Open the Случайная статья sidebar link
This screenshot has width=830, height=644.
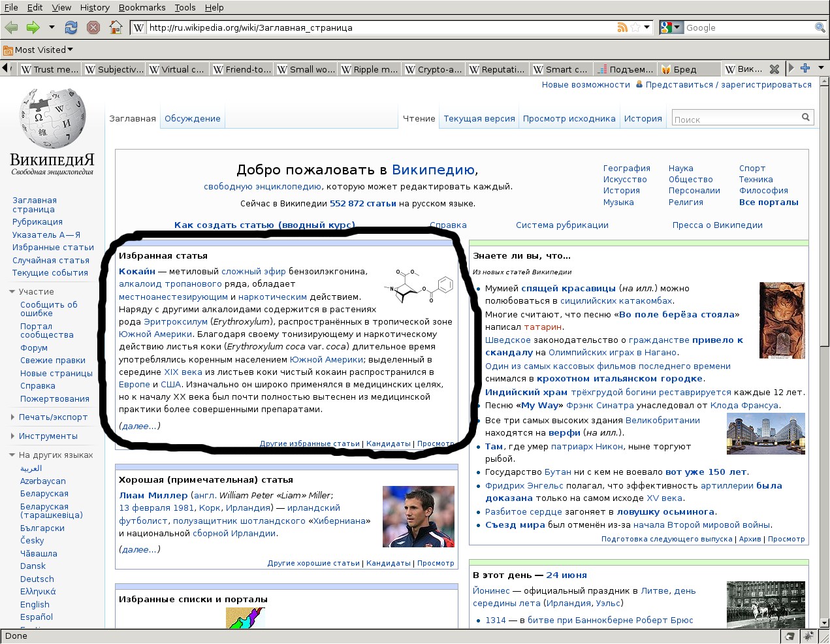(x=51, y=260)
